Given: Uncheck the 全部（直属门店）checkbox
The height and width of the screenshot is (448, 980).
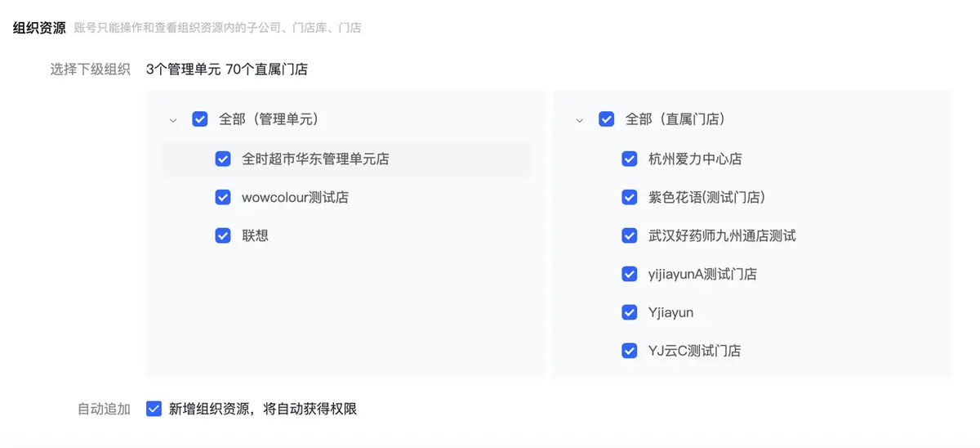Looking at the screenshot, I should coord(607,119).
